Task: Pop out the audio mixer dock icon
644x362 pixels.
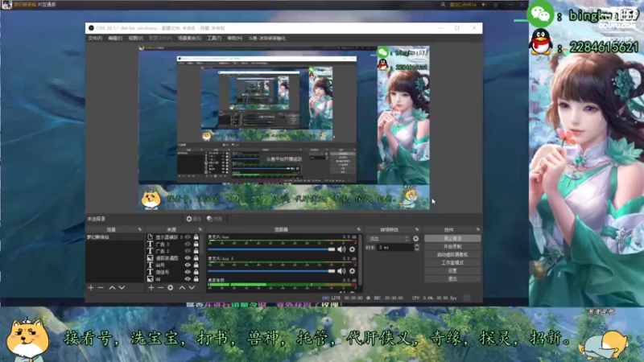Action: (359, 229)
